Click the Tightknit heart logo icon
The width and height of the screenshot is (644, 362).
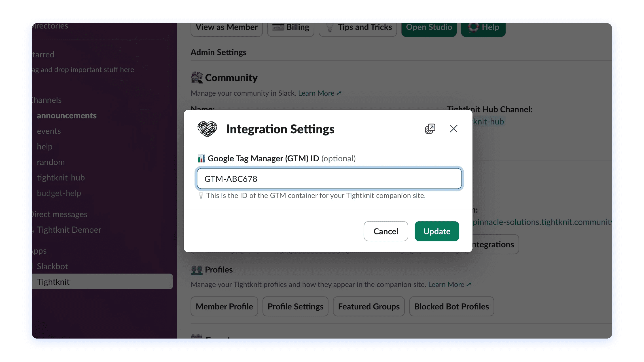coord(207,129)
